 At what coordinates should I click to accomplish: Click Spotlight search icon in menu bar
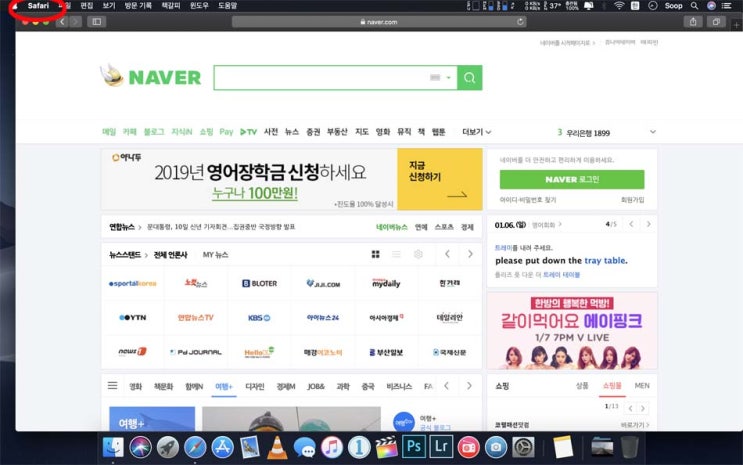pos(694,6)
